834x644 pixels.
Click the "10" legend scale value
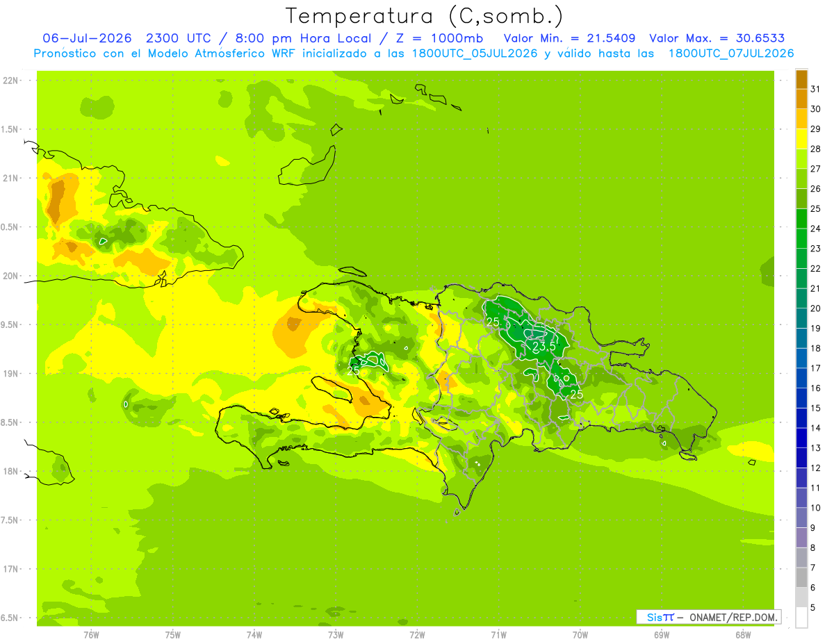click(x=815, y=508)
